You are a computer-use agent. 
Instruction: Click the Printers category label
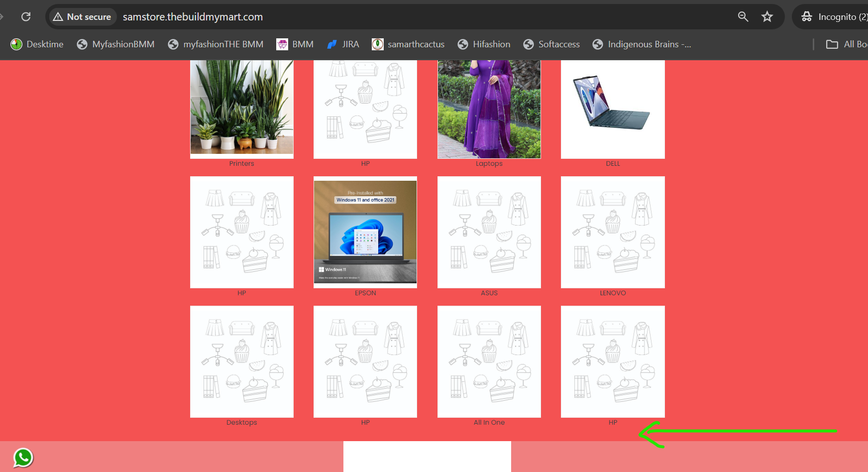(x=242, y=163)
